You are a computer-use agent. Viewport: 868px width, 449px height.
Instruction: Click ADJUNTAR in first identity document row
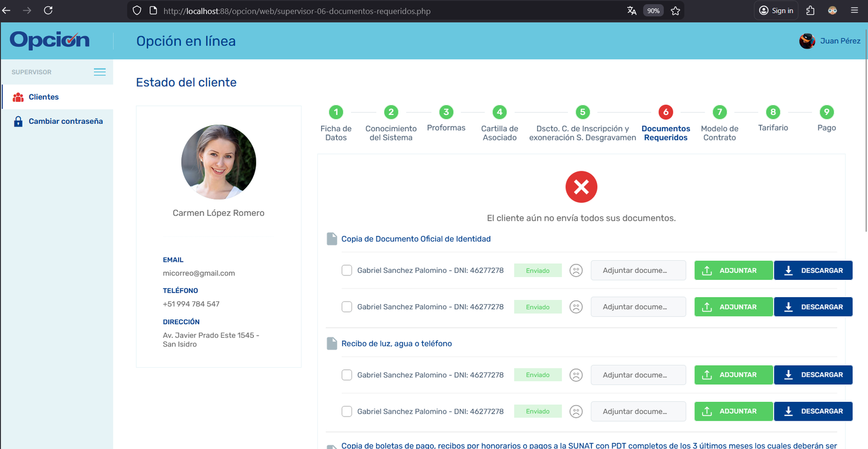(733, 270)
